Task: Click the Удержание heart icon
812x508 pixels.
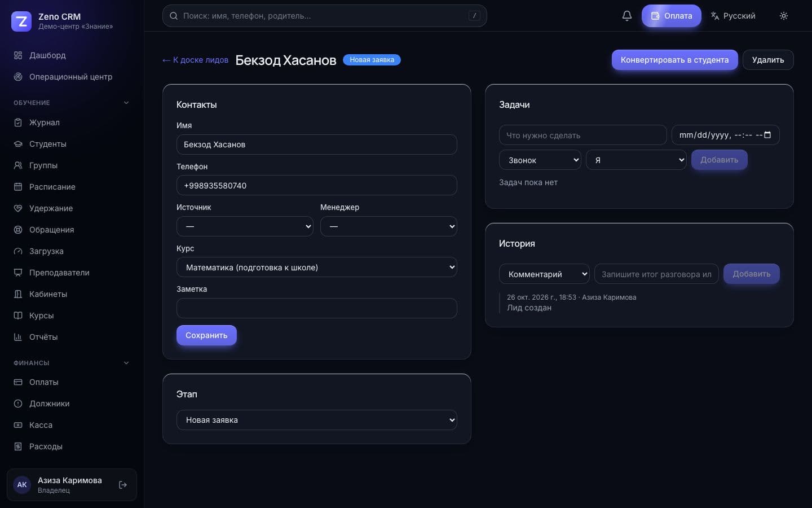Action: pyautogui.click(x=18, y=208)
